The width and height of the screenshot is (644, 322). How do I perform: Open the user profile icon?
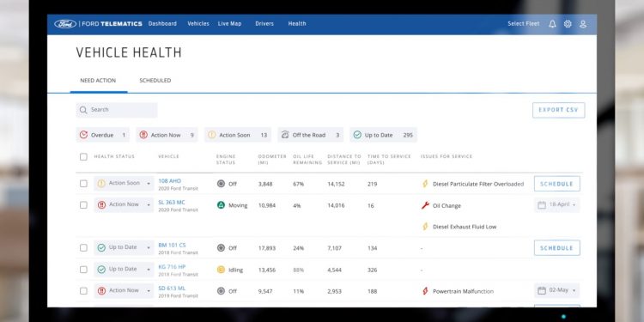[583, 24]
